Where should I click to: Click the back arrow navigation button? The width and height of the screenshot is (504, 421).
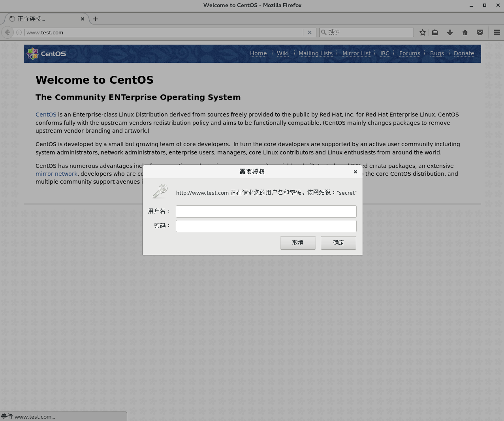pyautogui.click(x=8, y=32)
